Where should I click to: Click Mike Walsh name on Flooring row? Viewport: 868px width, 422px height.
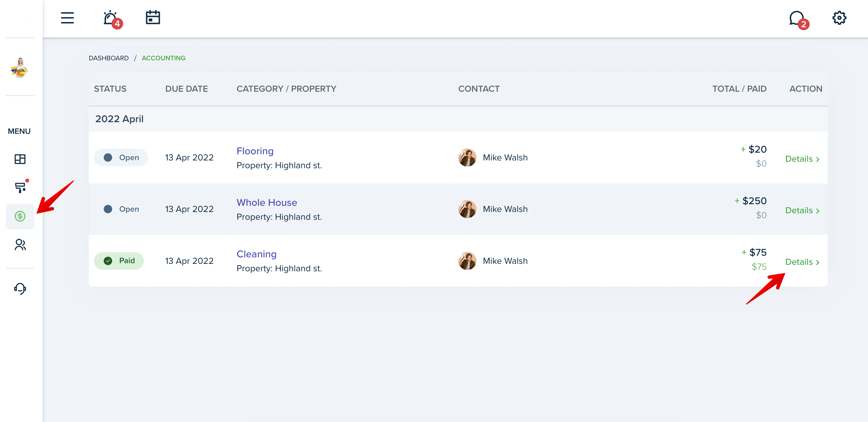click(505, 158)
